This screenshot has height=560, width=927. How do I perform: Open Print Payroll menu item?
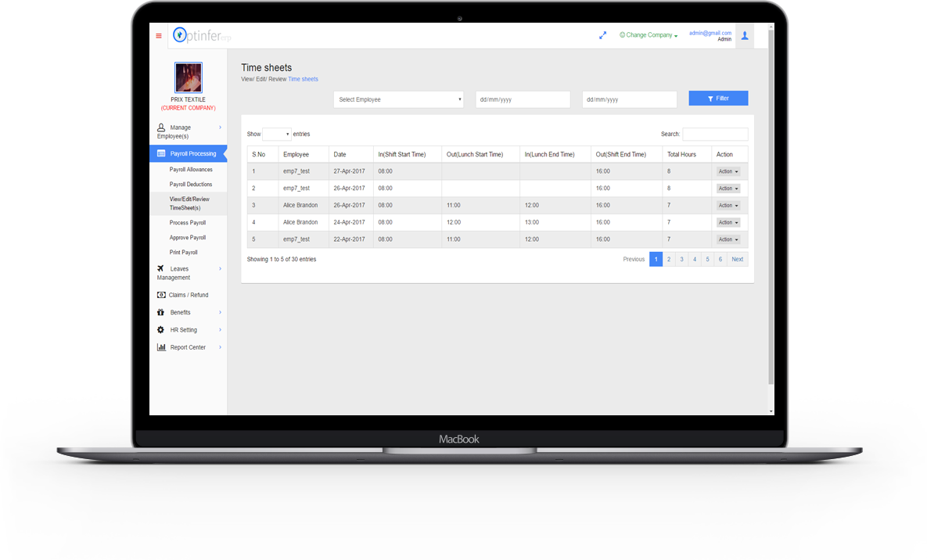point(183,253)
